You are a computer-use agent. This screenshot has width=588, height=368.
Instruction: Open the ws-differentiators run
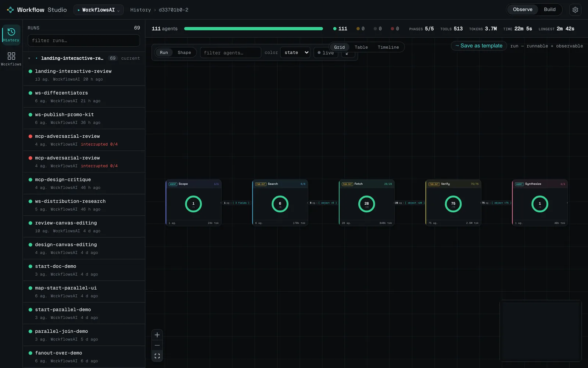[84, 96]
